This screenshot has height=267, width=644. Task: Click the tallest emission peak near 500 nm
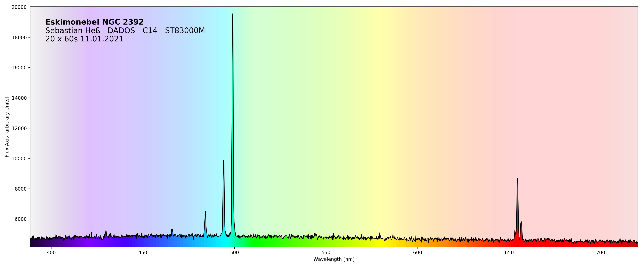tap(233, 15)
